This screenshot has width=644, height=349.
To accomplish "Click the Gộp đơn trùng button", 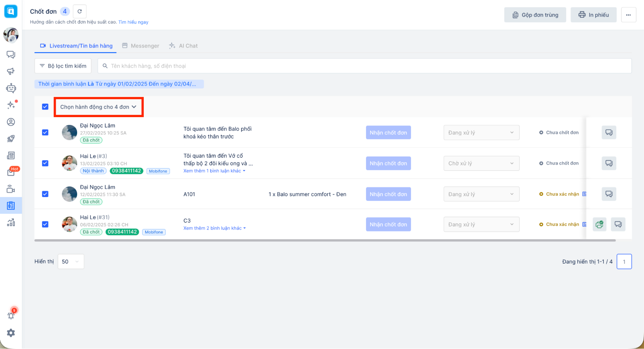I will [x=535, y=15].
